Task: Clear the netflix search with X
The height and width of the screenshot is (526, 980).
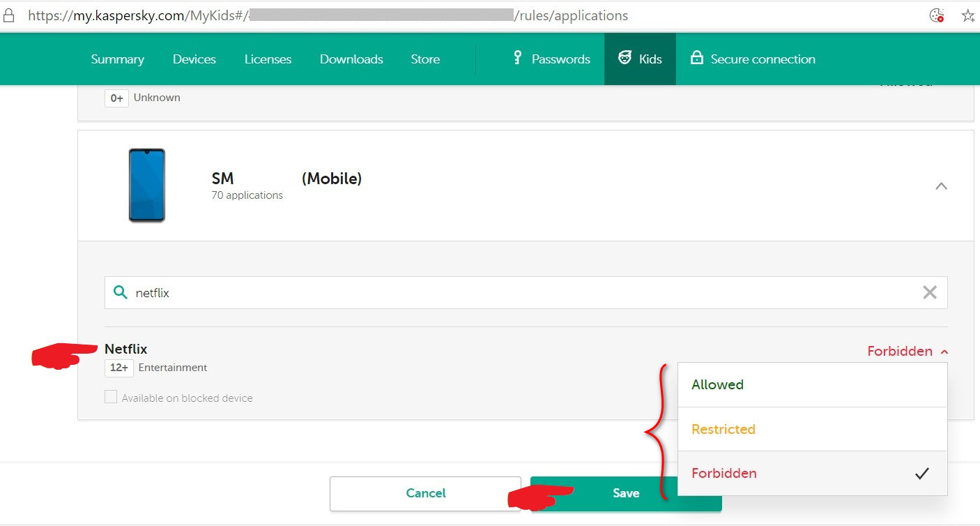Action: pyautogui.click(x=930, y=292)
